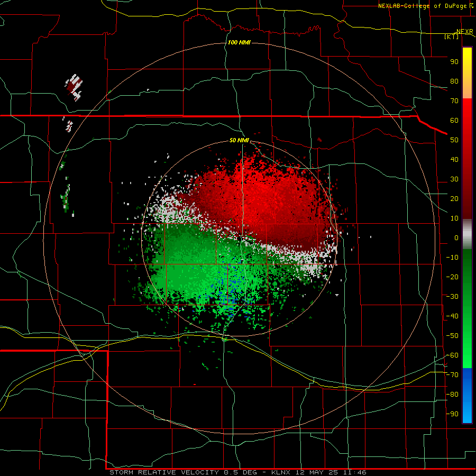Click the -20 value on the velocity scale
The image size is (476, 476).
point(452,277)
